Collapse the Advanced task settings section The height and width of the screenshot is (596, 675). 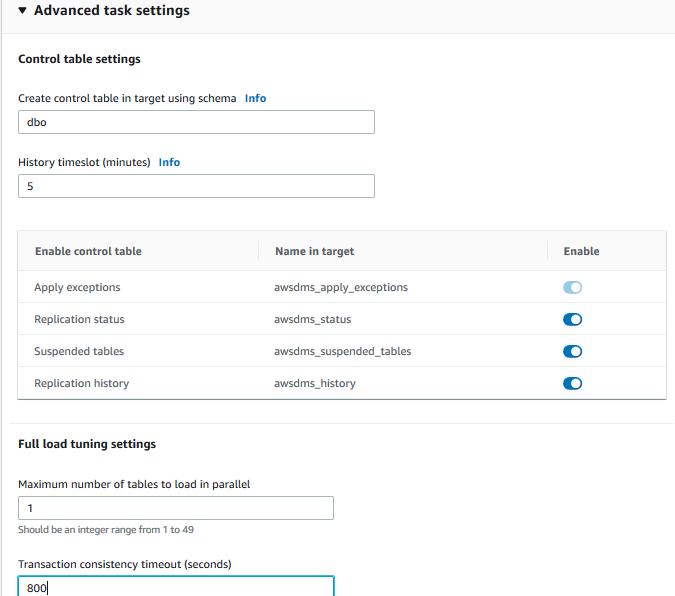(24, 11)
